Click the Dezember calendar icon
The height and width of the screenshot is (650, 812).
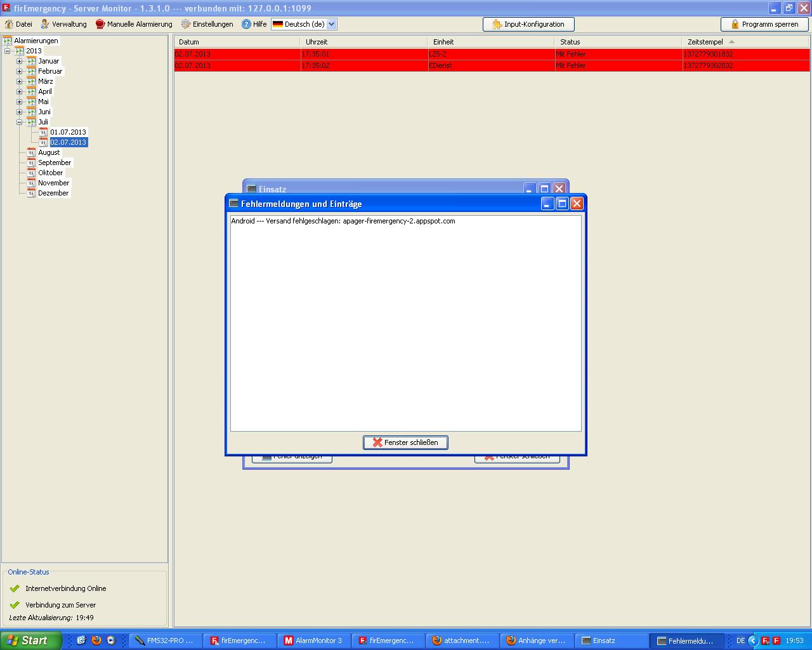31,193
